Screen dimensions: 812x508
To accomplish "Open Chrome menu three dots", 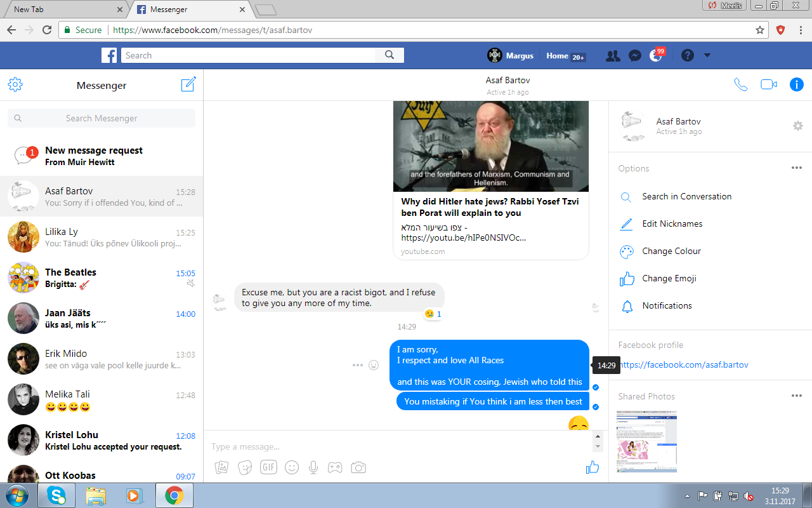I will [799, 30].
